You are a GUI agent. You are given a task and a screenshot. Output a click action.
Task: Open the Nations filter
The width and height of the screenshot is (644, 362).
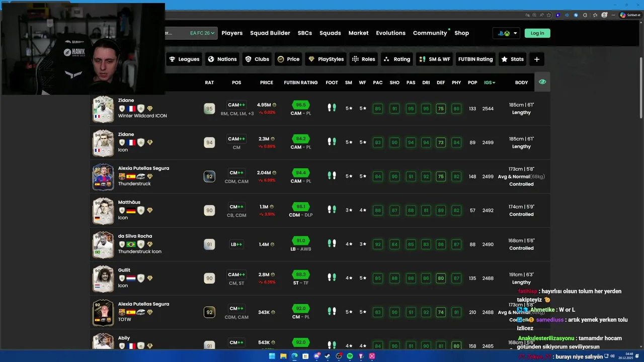[x=222, y=59]
